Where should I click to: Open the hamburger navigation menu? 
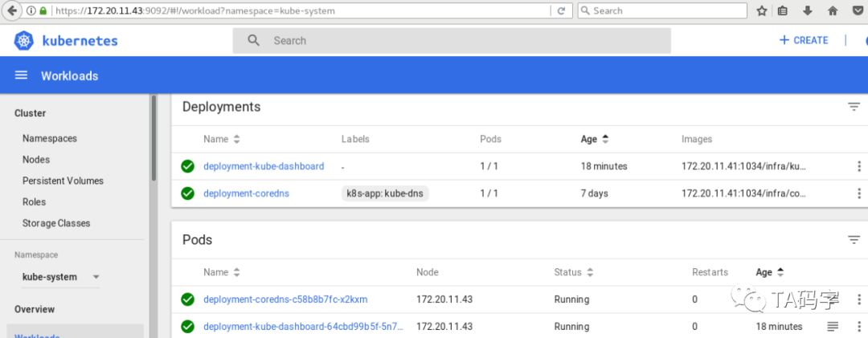click(x=22, y=75)
